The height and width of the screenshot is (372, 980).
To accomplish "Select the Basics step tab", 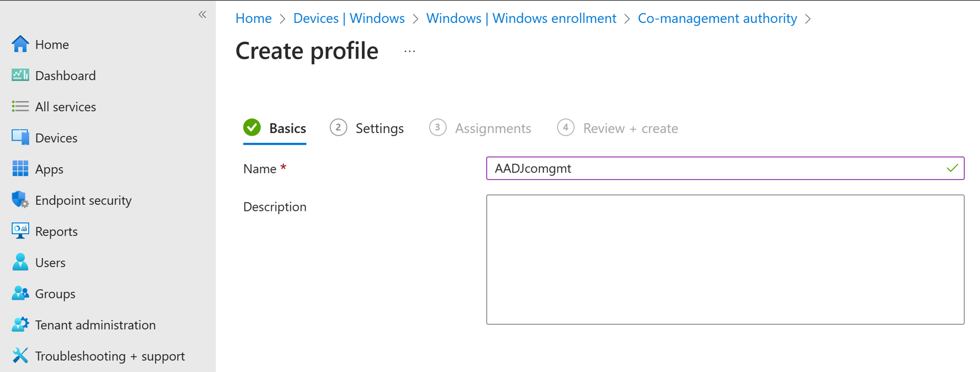I will point(275,128).
